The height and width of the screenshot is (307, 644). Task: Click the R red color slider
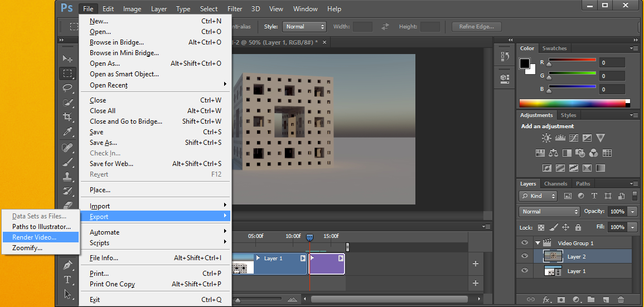pyautogui.click(x=572, y=61)
